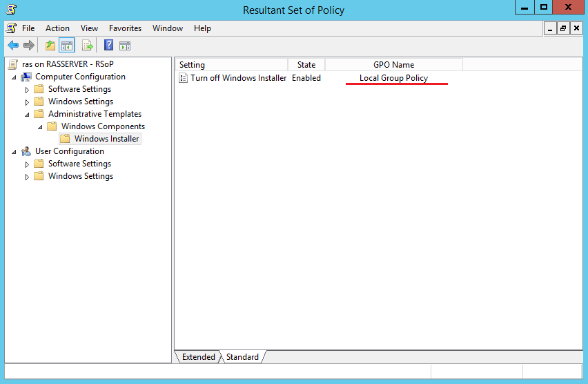Image resolution: width=588 pixels, height=384 pixels.
Task: Select Software Settings under Computer Configuration
Action: (x=79, y=89)
